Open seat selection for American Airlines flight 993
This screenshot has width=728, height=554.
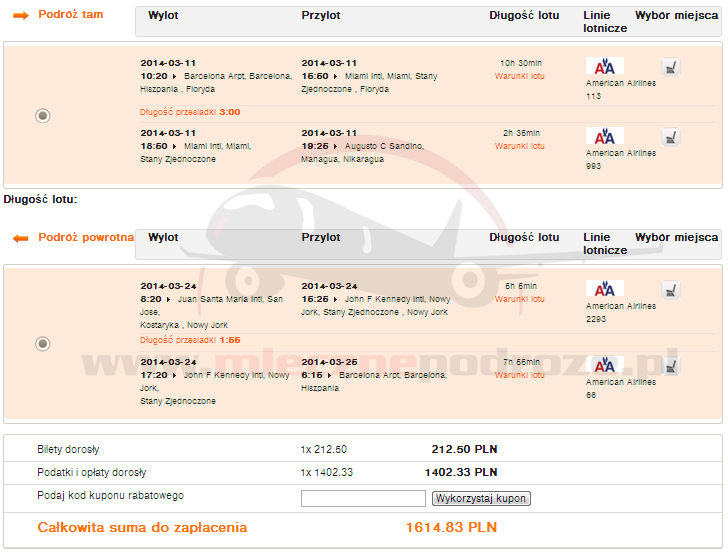point(673,137)
